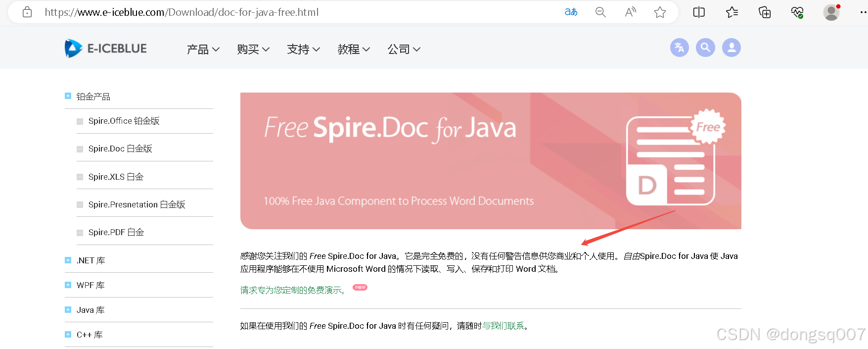This screenshot has height=349, width=868.
Task: Open the 购买 dropdown menu
Action: (253, 49)
